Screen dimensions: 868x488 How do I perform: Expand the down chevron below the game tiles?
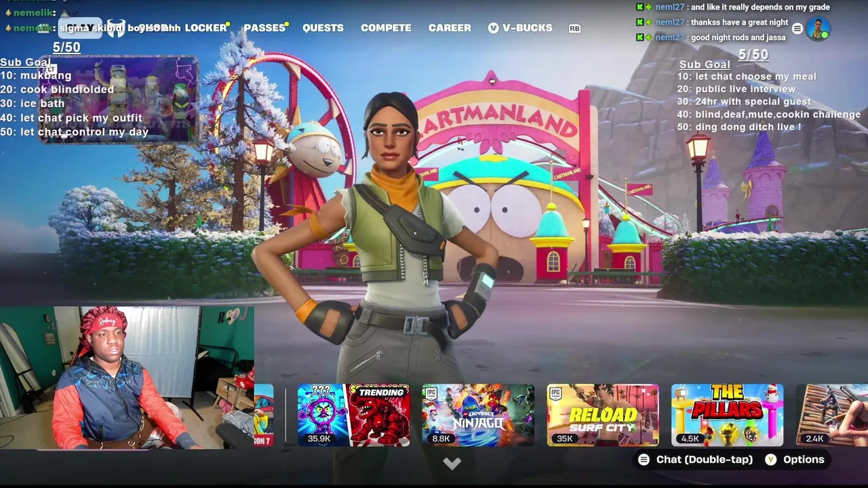click(452, 464)
